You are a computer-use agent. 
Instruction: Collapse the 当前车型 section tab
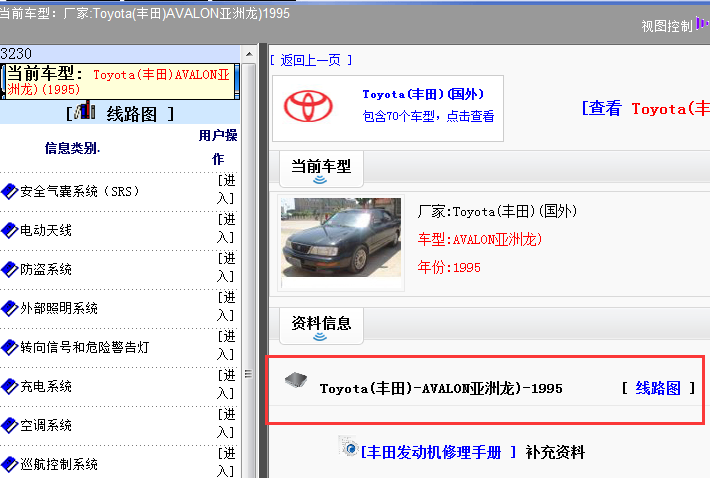[x=321, y=169]
